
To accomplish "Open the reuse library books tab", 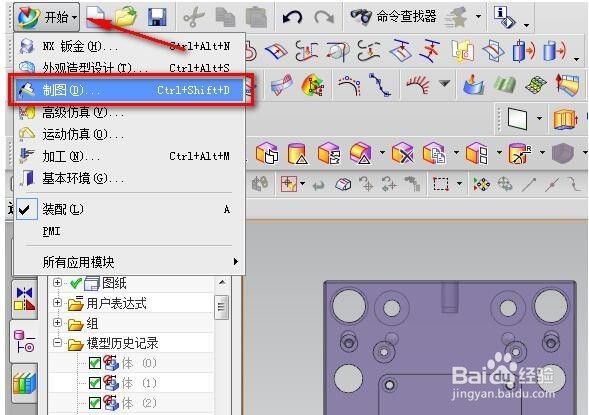I will [x=25, y=382].
